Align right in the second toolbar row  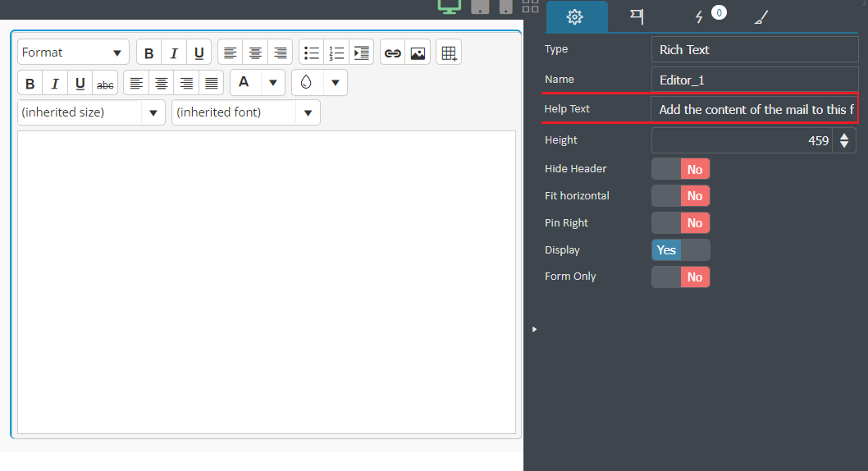click(x=186, y=83)
